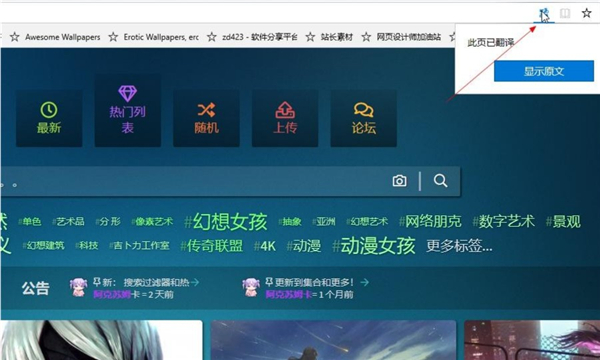Select the #吉卜力工作室 tag
The height and width of the screenshot is (360, 600).
tap(139, 245)
